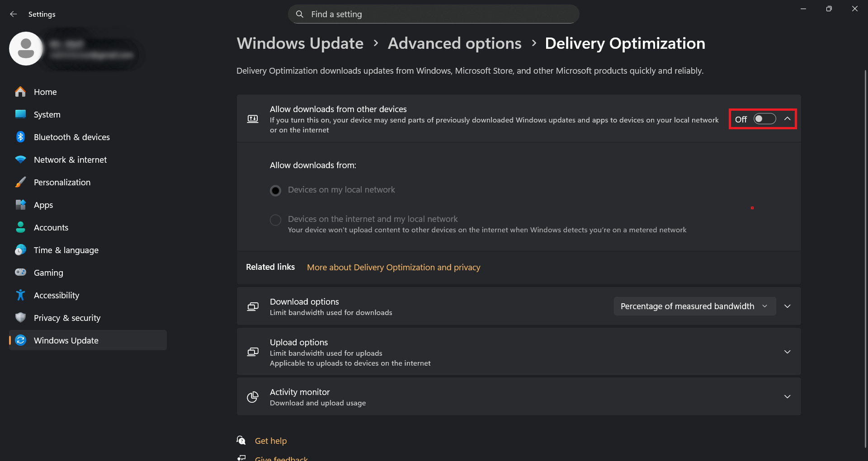This screenshot has height=461, width=868.
Task: Open Personalization via the paintbrush icon
Action: tap(20, 182)
